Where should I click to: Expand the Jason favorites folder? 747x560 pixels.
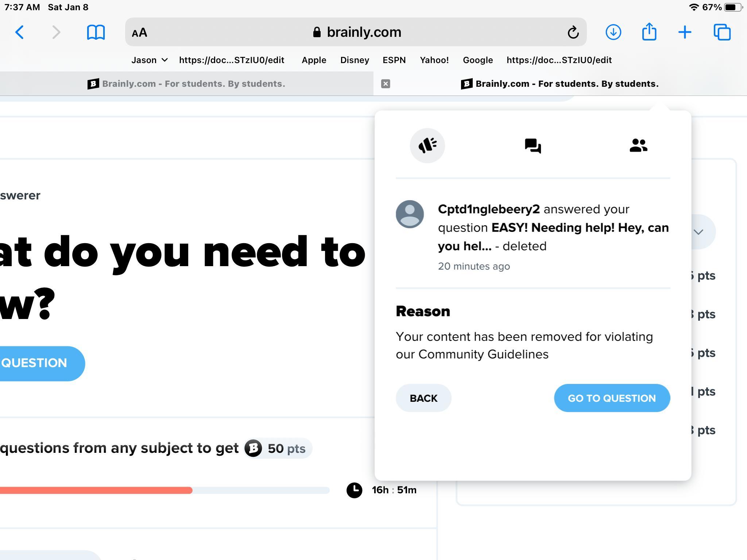coord(149,60)
